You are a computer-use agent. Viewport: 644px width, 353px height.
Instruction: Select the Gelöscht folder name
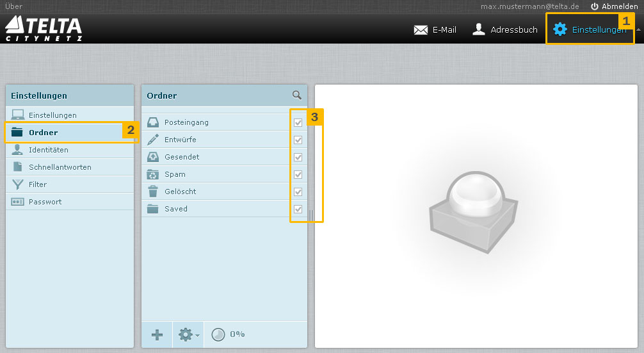point(181,192)
